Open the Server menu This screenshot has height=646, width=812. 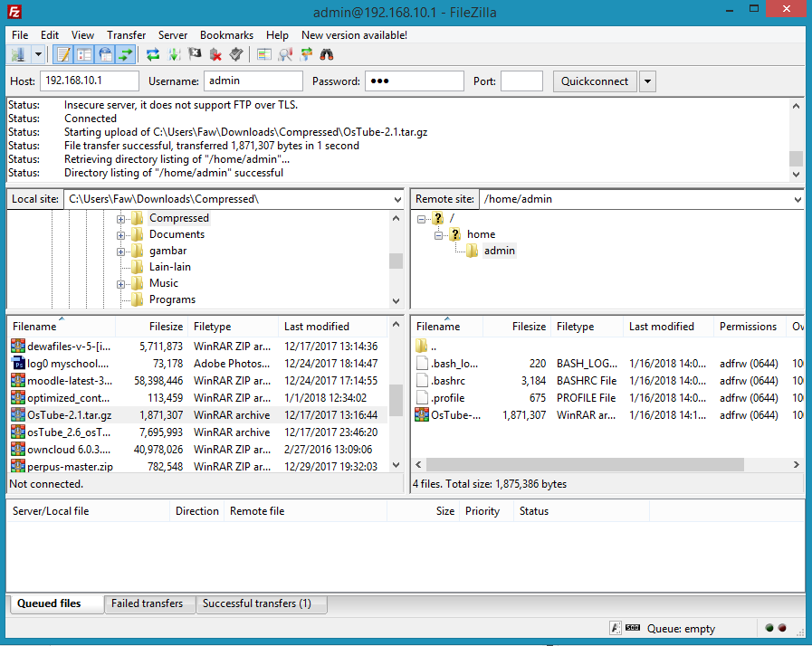(x=173, y=35)
